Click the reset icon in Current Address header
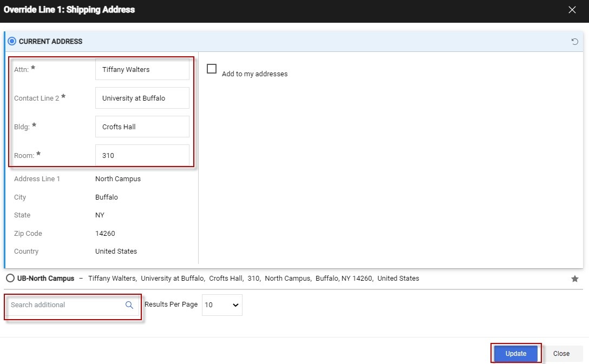 coord(575,42)
